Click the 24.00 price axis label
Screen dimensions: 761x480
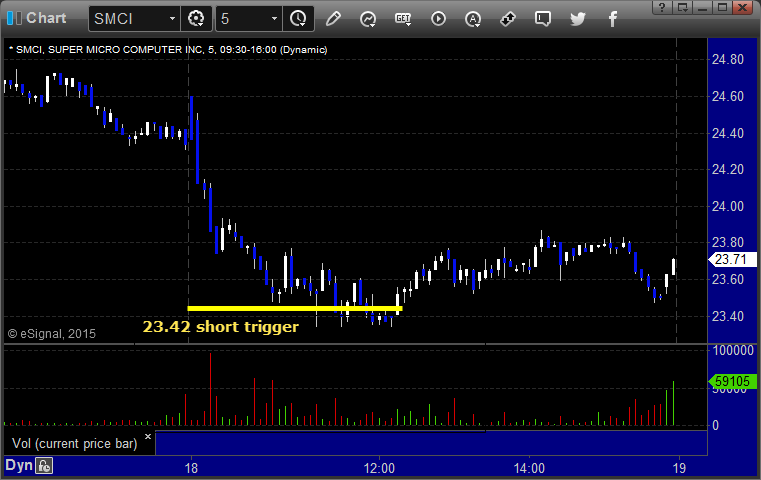pos(728,207)
